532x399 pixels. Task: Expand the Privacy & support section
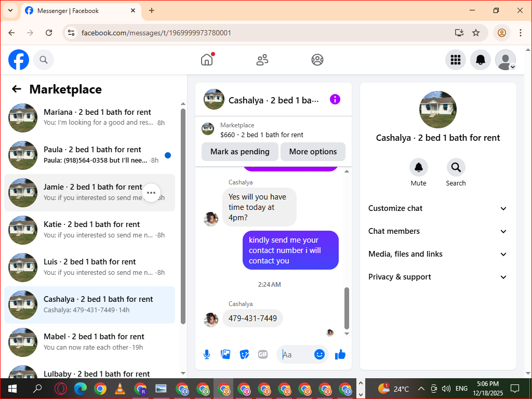(437, 277)
